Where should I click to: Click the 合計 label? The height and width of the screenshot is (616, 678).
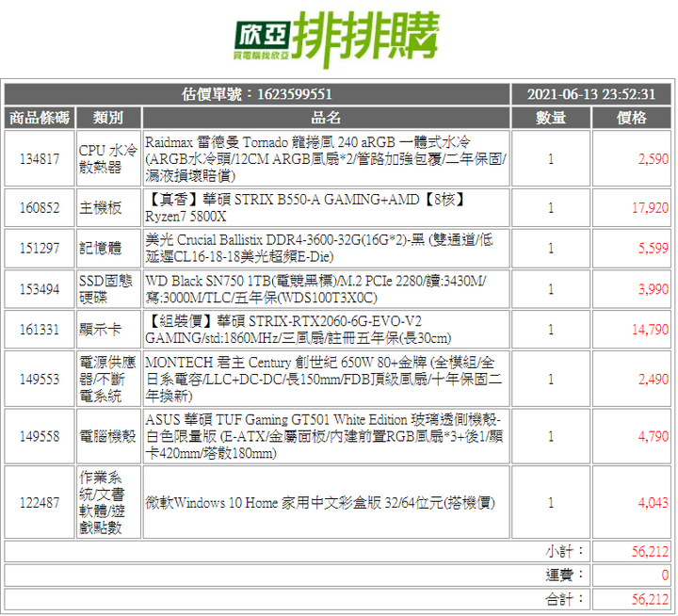(x=564, y=599)
